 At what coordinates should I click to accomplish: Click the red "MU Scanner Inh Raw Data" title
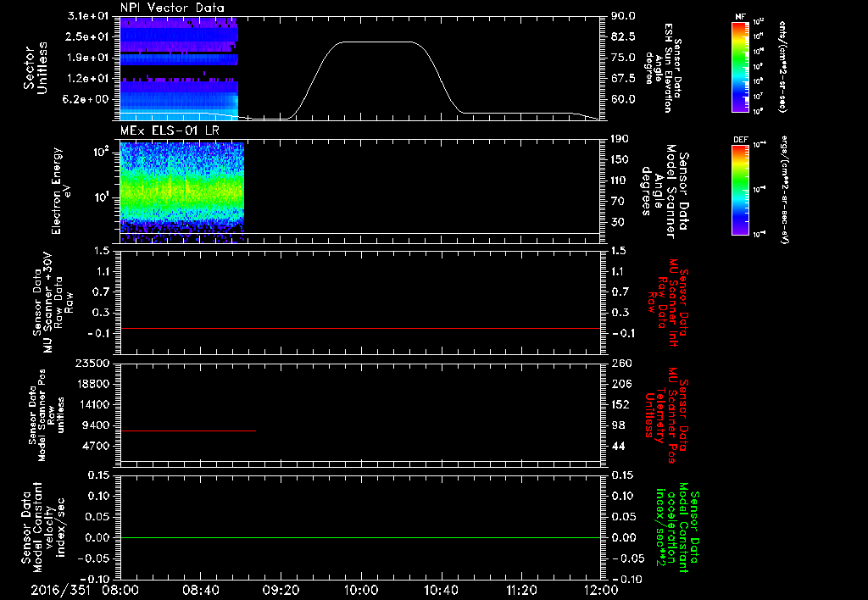coord(667,303)
